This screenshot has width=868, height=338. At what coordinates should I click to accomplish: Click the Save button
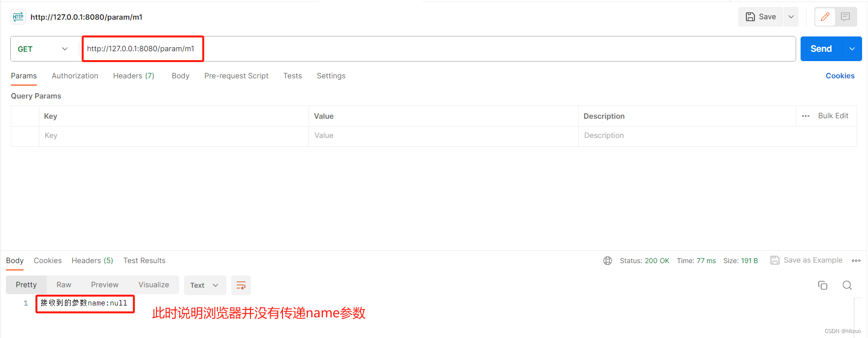click(x=761, y=17)
